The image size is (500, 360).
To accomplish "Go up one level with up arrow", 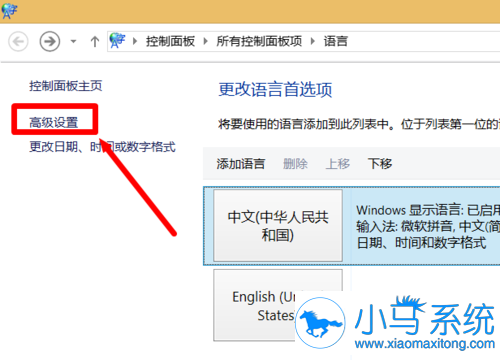I will (x=95, y=42).
